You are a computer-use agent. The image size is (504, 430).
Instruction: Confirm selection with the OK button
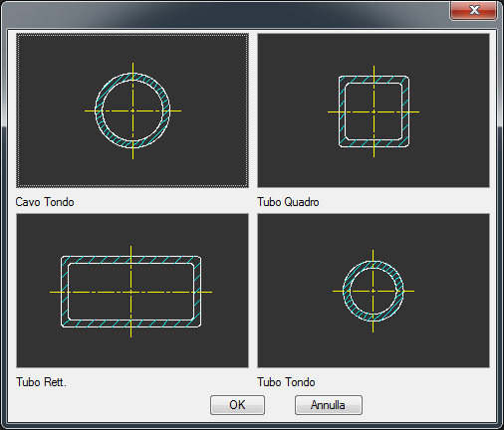(237, 405)
